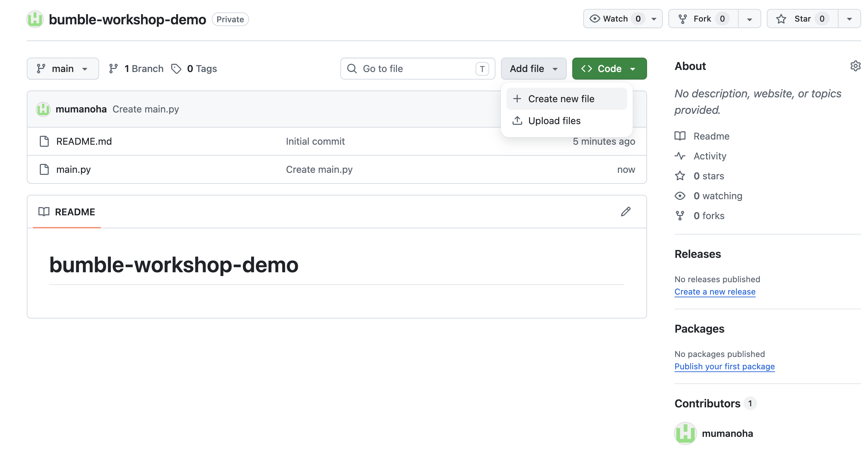Click the main.py file icon
Viewport: 868px width, 454px height.
(x=44, y=169)
